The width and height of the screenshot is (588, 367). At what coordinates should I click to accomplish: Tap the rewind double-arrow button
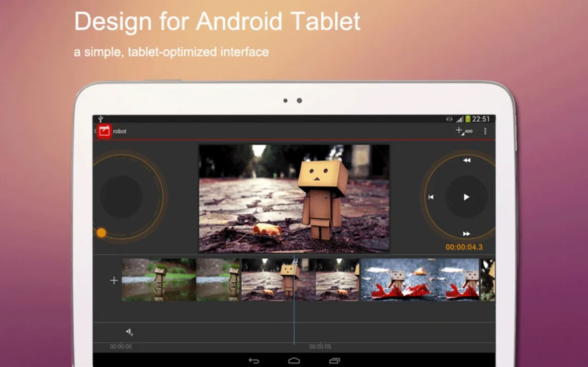[x=466, y=160]
